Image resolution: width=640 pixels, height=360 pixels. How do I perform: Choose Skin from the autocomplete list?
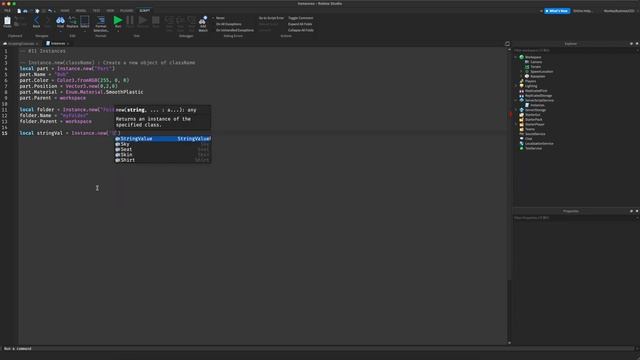(x=162, y=155)
